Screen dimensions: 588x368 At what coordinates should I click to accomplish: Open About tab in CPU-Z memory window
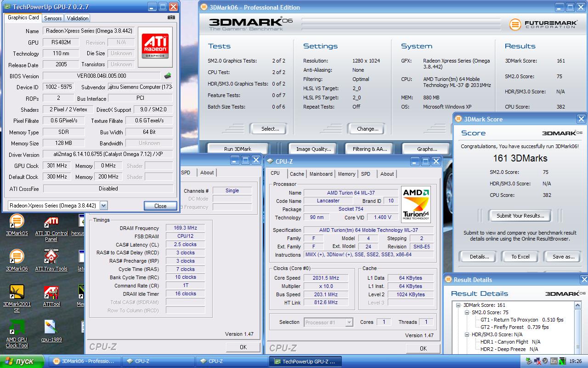[x=207, y=172]
